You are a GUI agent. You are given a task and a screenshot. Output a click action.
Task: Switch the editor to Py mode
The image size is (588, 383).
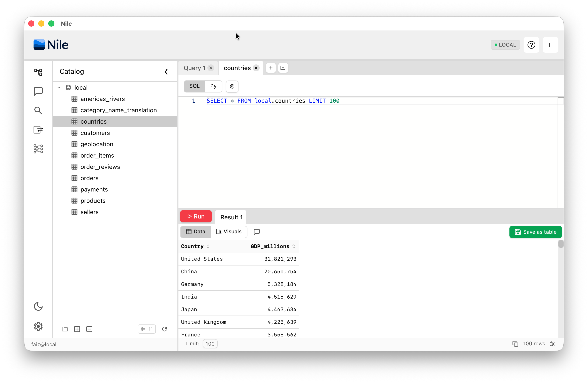click(213, 86)
